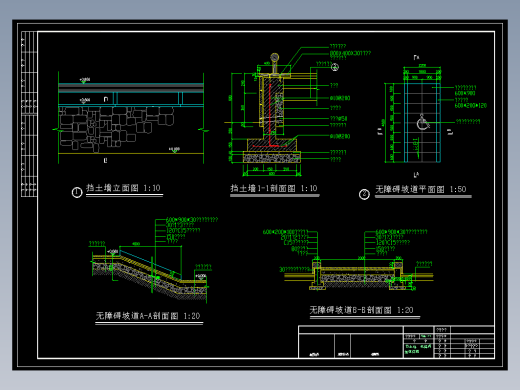
Task: Click the 无障碍坡道平面图 1:50 drawing title
Action: 421,190
